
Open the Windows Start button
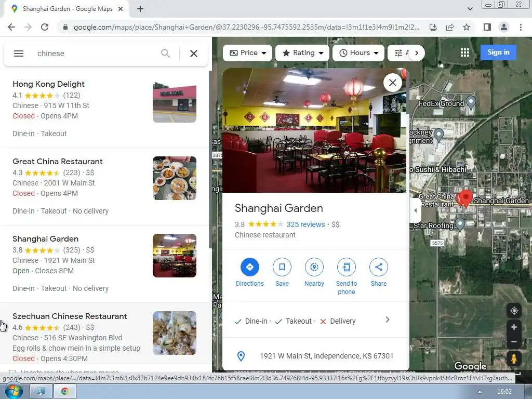(14, 391)
